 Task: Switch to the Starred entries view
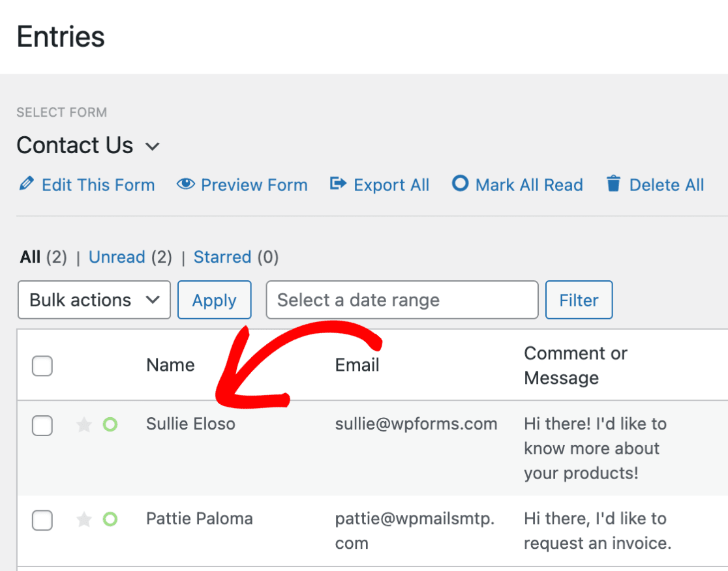coord(222,257)
